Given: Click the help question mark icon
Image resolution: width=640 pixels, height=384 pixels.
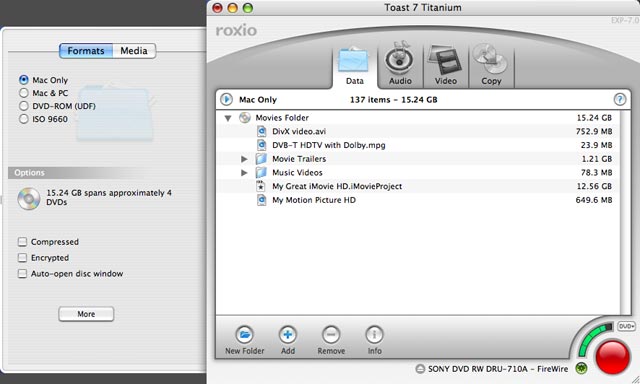Looking at the screenshot, I should (x=620, y=99).
